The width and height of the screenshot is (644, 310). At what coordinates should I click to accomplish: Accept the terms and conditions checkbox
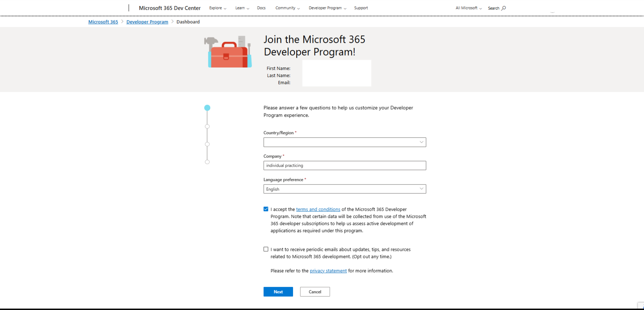click(x=266, y=209)
